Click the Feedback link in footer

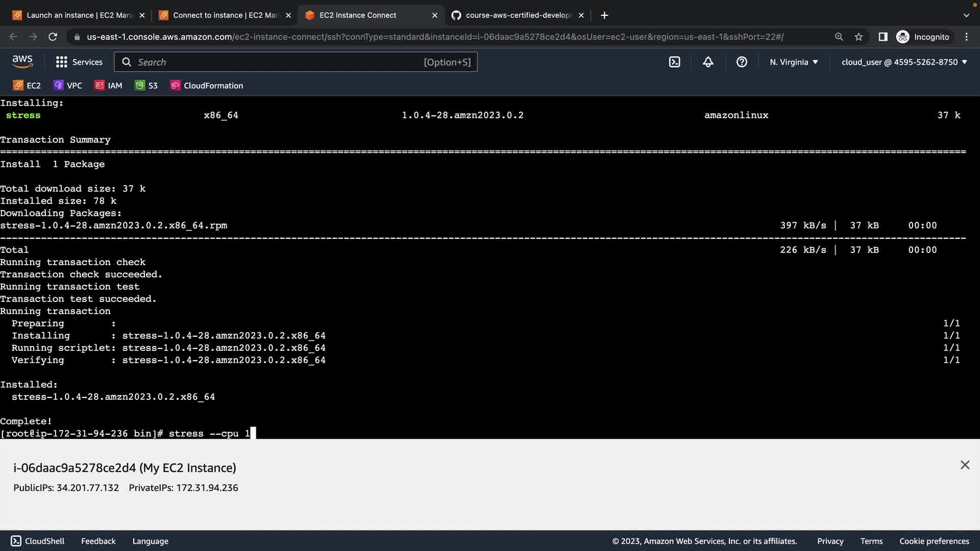tap(98, 541)
